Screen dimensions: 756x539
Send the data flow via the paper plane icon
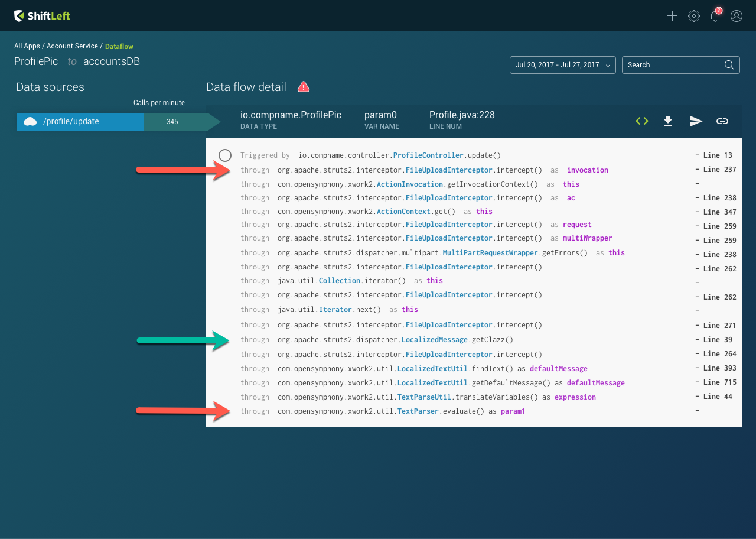coord(696,121)
